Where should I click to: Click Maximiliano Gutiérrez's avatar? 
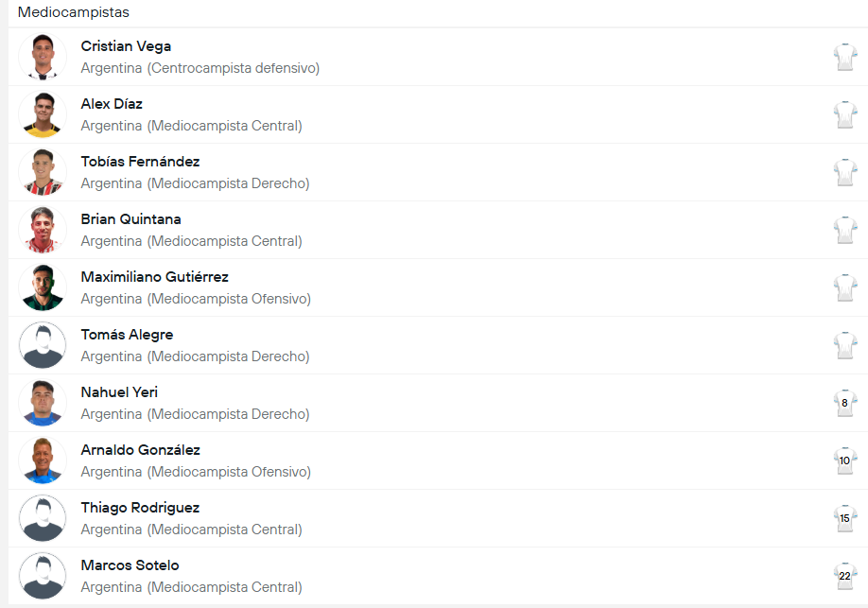pyautogui.click(x=43, y=287)
